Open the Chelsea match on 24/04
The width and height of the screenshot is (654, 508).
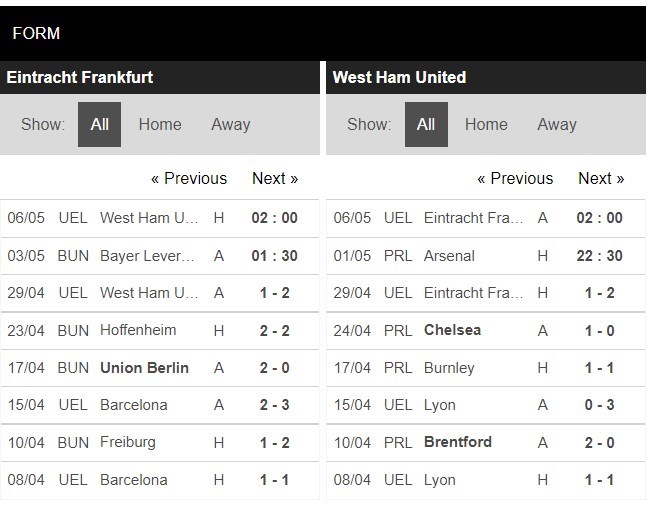coord(452,330)
